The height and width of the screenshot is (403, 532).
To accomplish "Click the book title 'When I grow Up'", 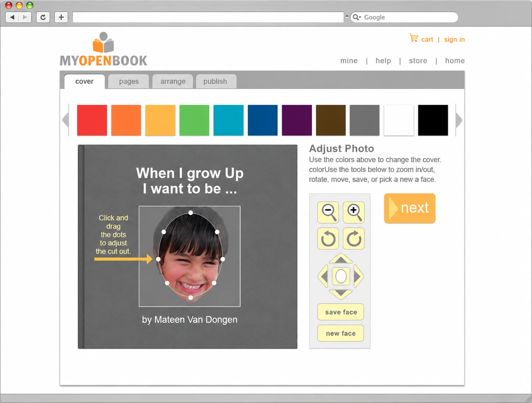I will point(190,173).
